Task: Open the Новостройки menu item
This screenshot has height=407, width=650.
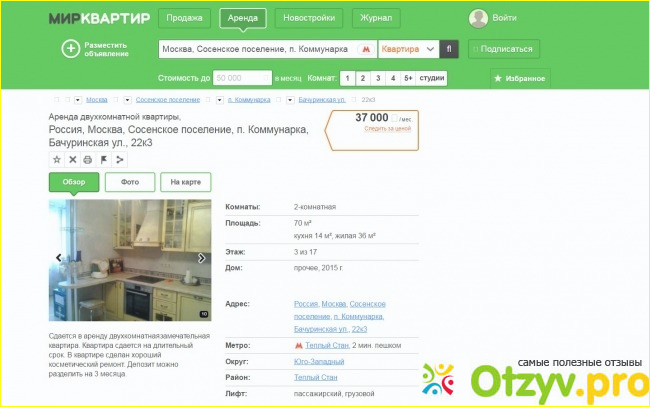Action: [x=309, y=18]
